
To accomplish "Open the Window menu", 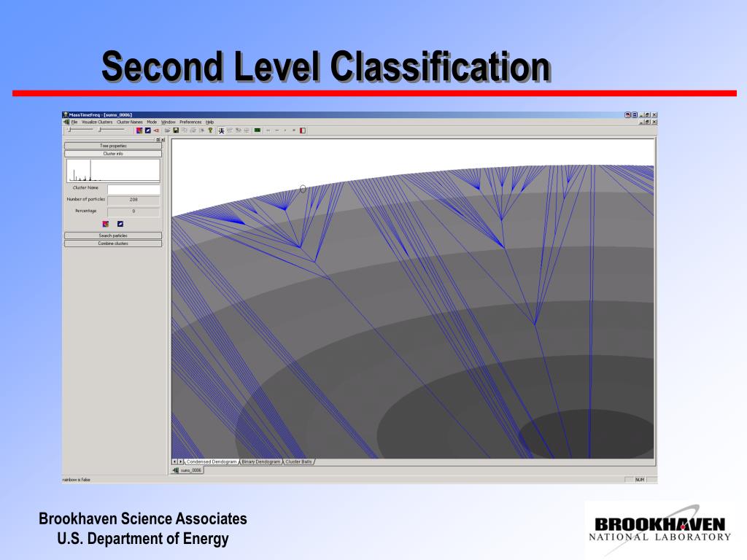I will pos(169,122).
